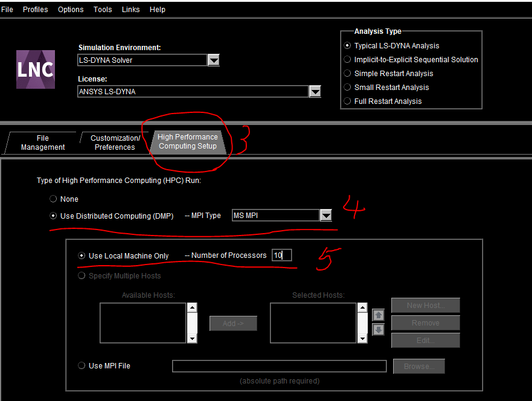The image size is (532, 401).
Task: Click the New Host... button
Action: pos(426,306)
